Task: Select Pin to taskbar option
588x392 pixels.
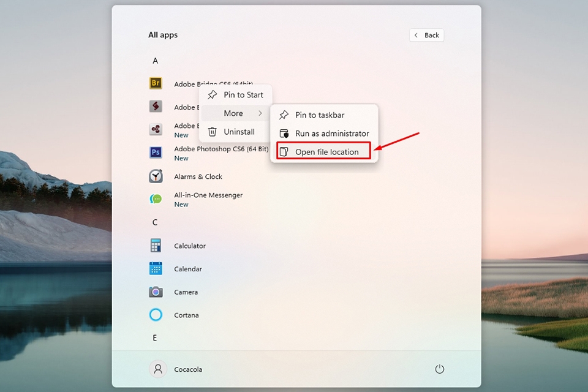Action: tap(320, 115)
